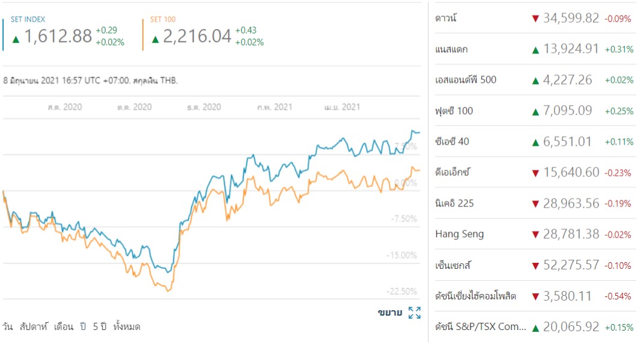Click the red down arrow for ดาวน์

point(535,19)
